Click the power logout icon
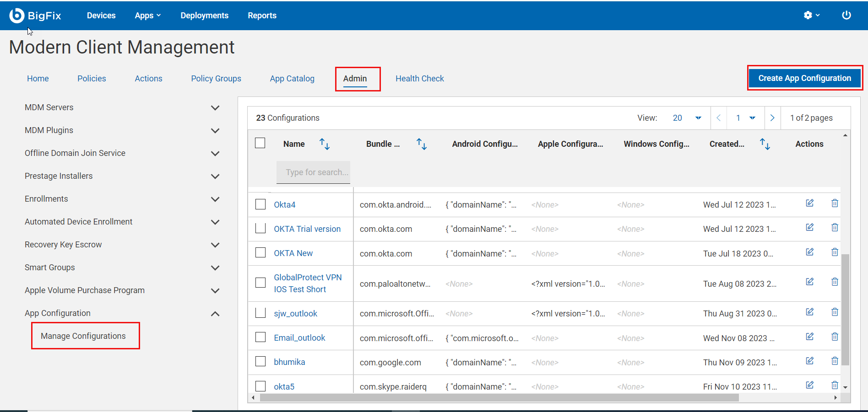This screenshot has height=412, width=868. [x=846, y=15]
